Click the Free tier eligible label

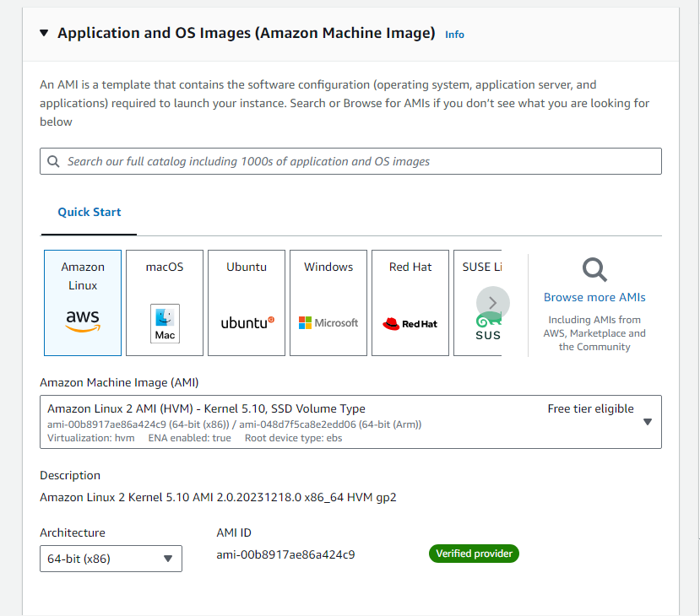pyautogui.click(x=590, y=408)
